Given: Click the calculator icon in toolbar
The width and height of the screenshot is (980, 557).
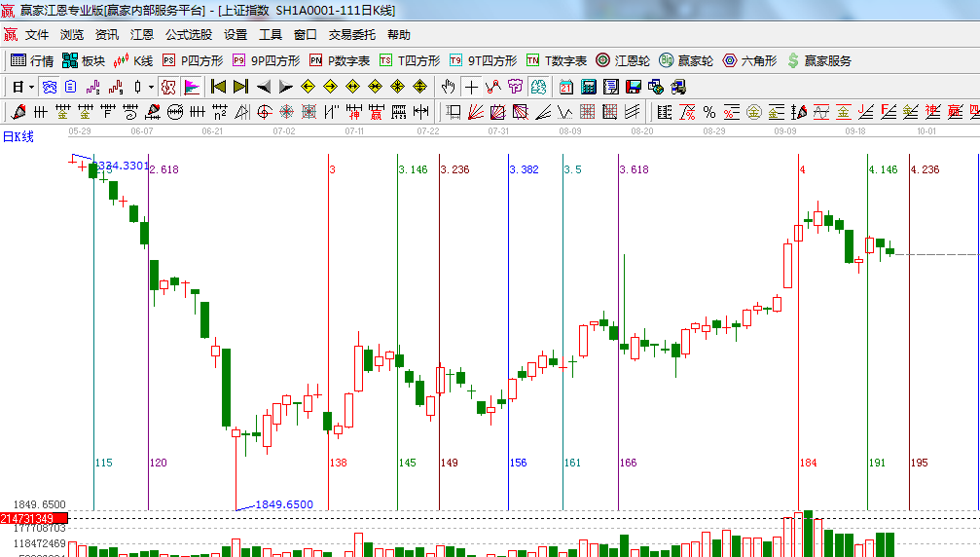Looking at the screenshot, I should [x=588, y=87].
